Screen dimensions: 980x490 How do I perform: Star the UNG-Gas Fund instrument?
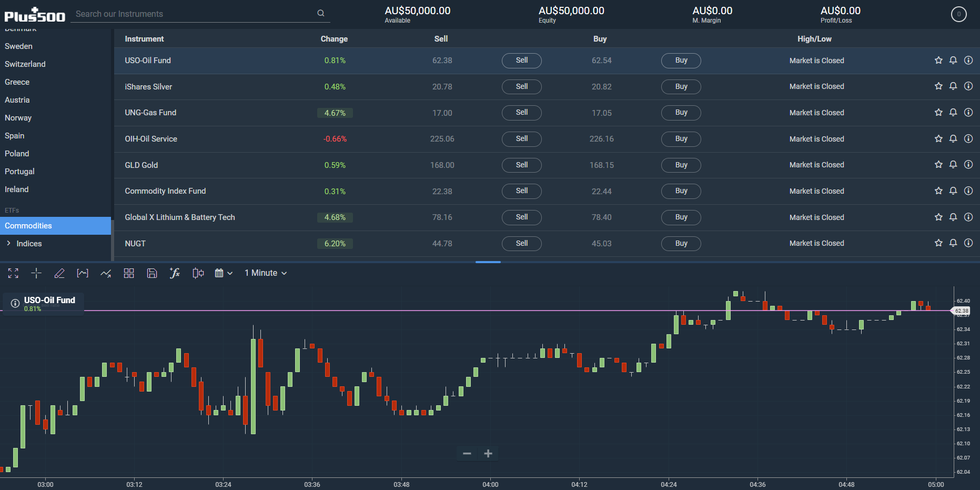click(938, 113)
